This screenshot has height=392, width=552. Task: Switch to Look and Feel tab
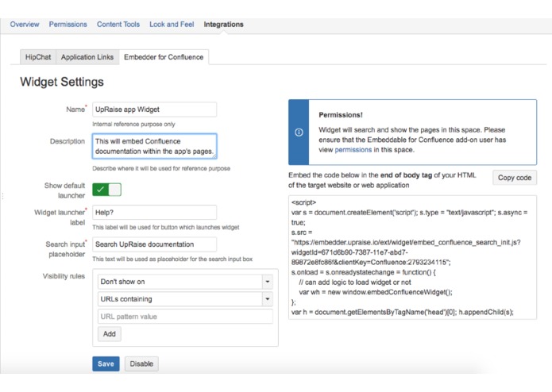172,25
